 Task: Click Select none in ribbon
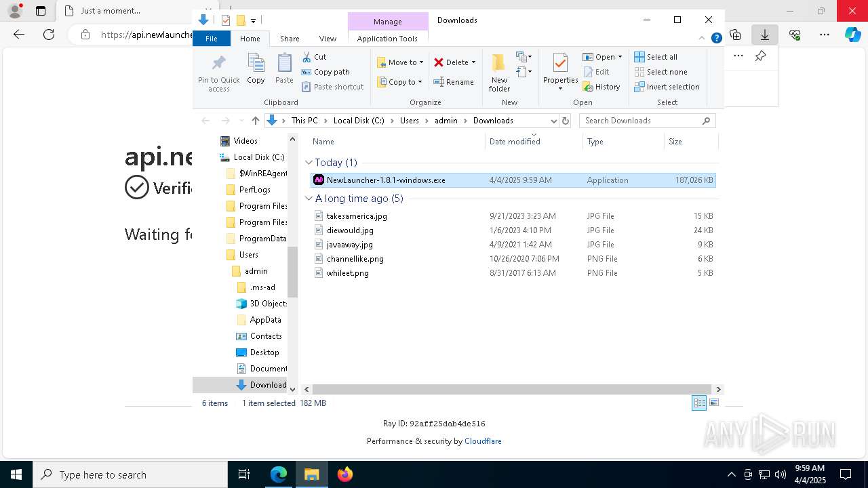660,72
